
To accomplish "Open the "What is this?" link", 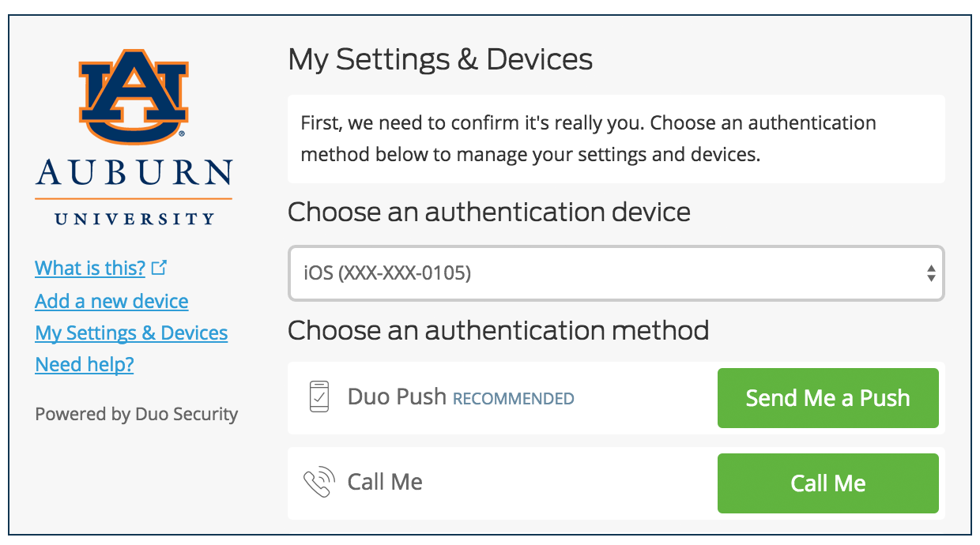I will tap(90, 269).
